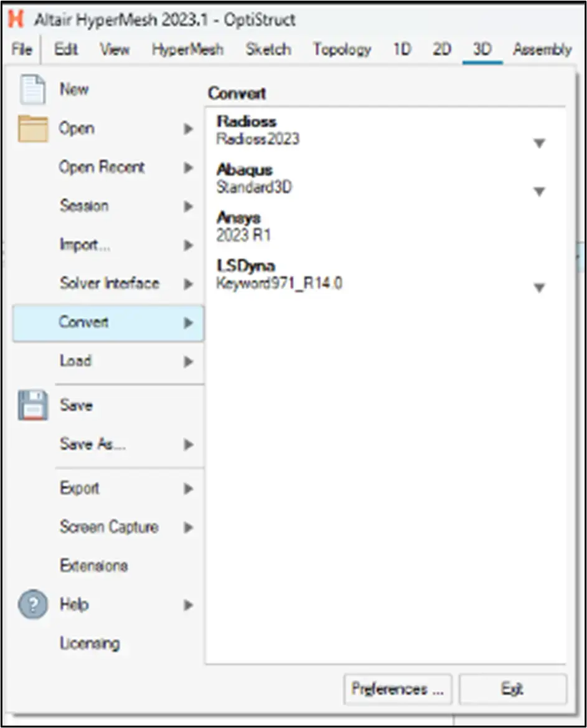
Task: Choose Help in the File menu
Action: 74,605
